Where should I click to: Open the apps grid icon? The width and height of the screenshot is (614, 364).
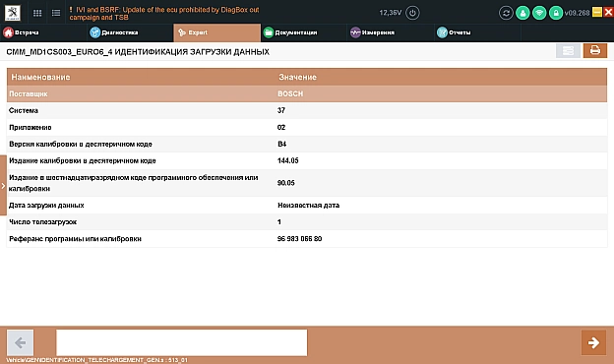37,13
